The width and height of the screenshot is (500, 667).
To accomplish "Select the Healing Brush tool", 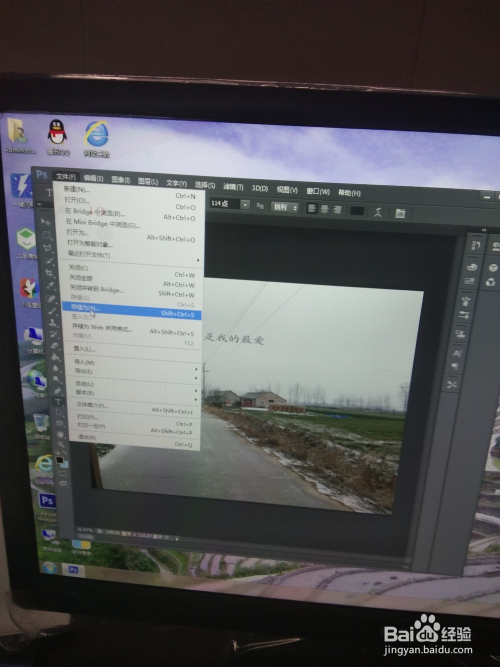I will pyautogui.click(x=51, y=298).
